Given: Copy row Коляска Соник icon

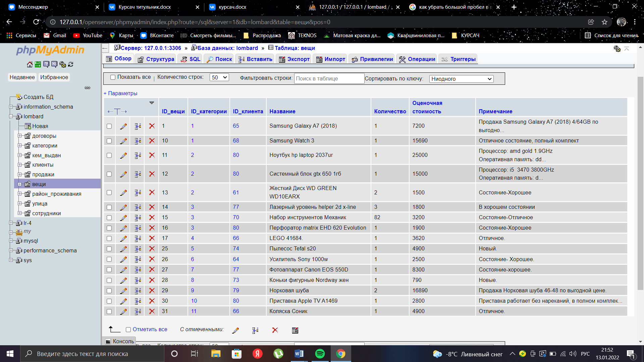Looking at the screenshot, I should (x=138, y=311).
